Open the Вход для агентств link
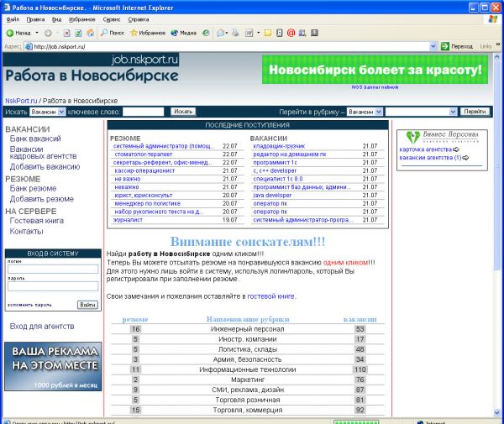 pyautogui.click(x=42, y=327)
